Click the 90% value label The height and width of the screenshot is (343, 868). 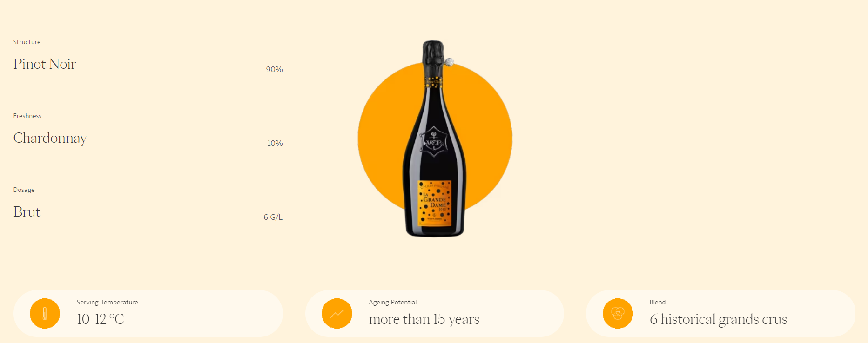pyautogui.click(x=274, y=69)
